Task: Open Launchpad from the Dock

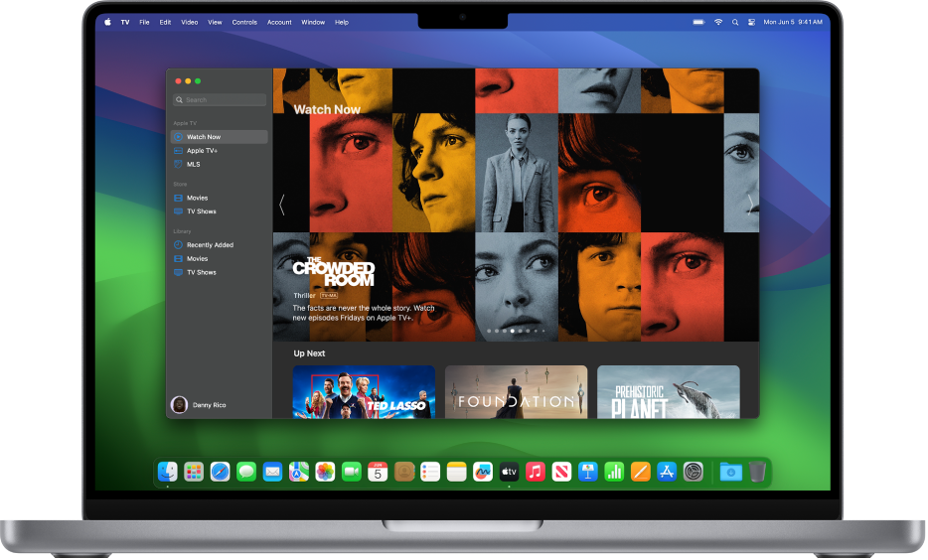Action: pos(194,472)
